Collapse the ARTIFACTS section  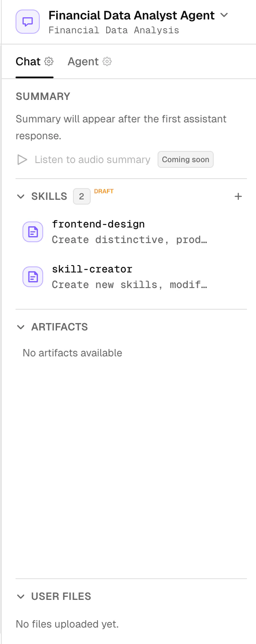click(21, 327)
